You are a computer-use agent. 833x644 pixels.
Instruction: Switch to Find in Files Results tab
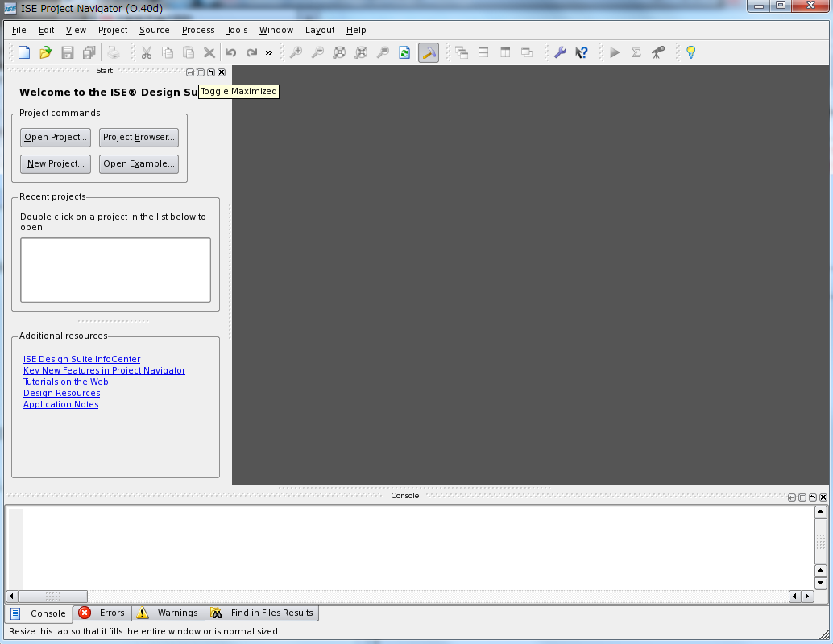pyautogui.click(x=263, y=613)
